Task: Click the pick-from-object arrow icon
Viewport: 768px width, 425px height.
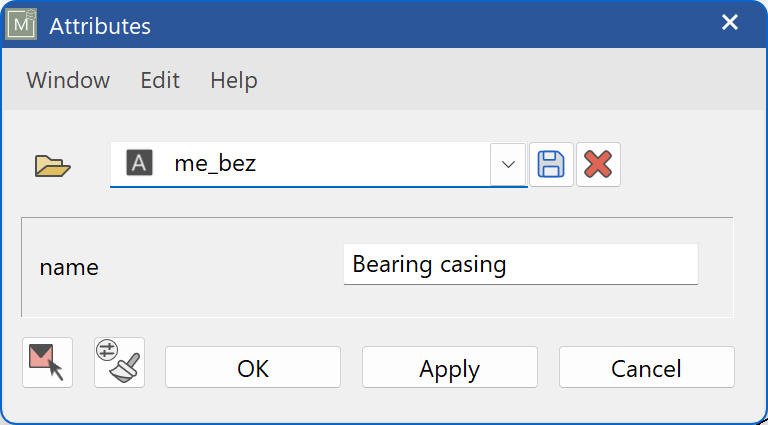Action: point(47,362)
